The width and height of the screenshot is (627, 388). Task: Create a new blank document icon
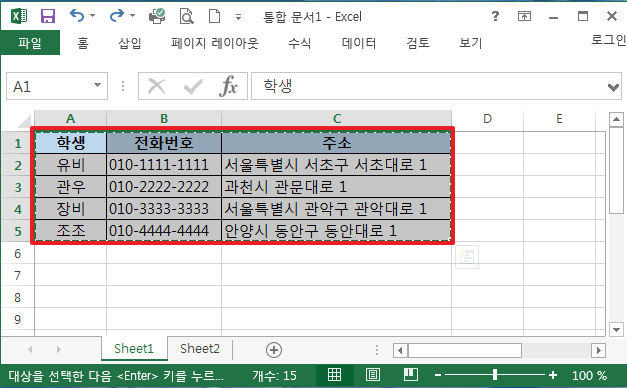[x=214, y=16]
